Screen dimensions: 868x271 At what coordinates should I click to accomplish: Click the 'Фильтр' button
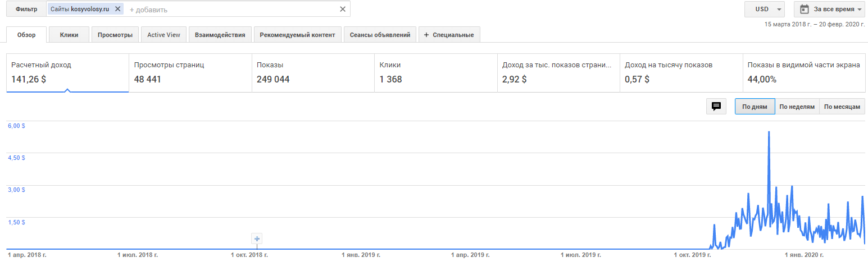(26, 10)
